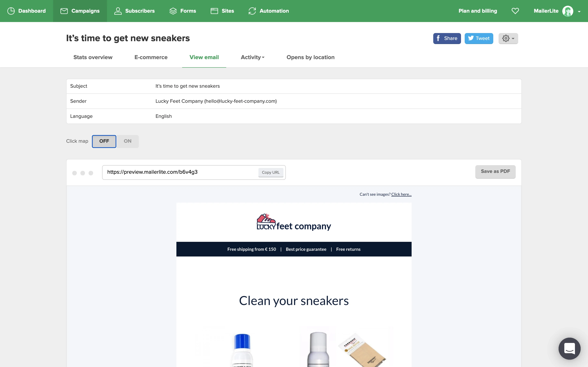Open the gear settings dropdown
Image resolution: width=588 pixels, height=367 pixels.
pyautogui.click(x=508, y=38)
